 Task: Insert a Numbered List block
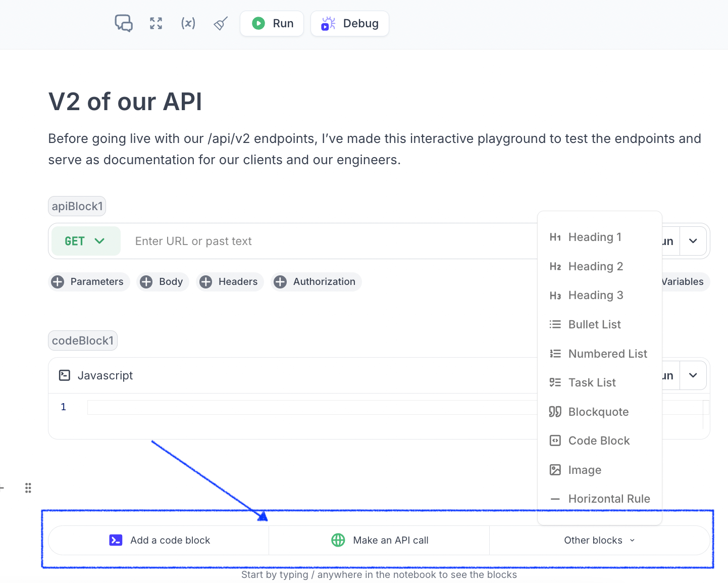tap(600, 354)
